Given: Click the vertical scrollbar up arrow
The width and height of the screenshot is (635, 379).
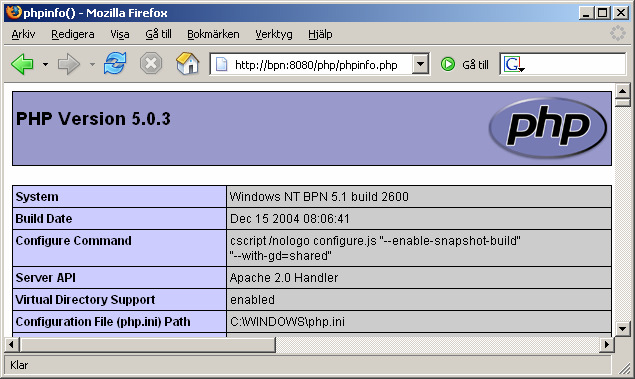Looking at the screenshot, I should coord(622,91).
